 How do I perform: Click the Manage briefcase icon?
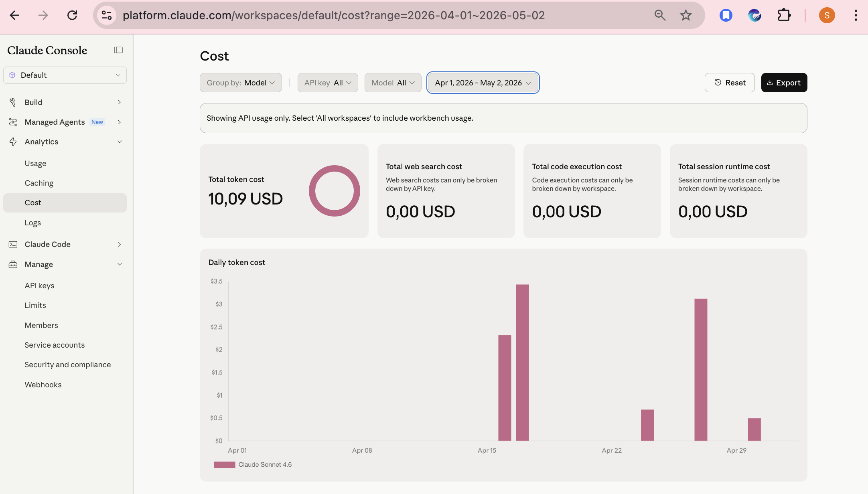[13, 264]
